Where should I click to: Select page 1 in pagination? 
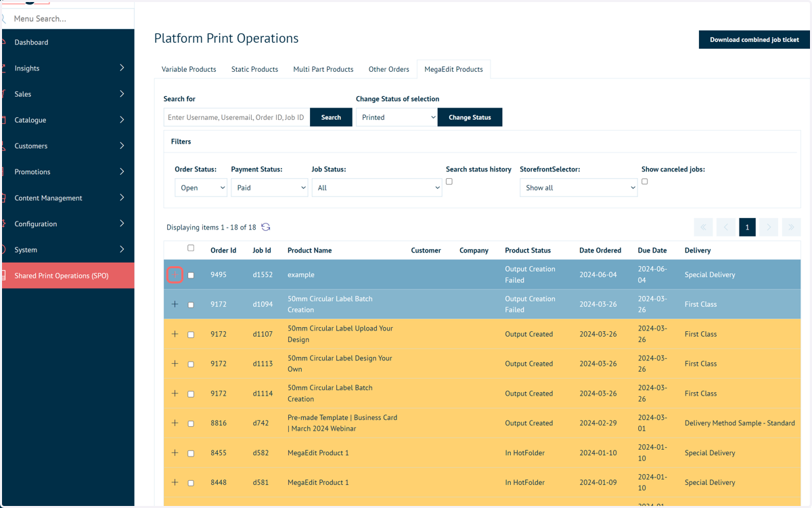(747, 227)
